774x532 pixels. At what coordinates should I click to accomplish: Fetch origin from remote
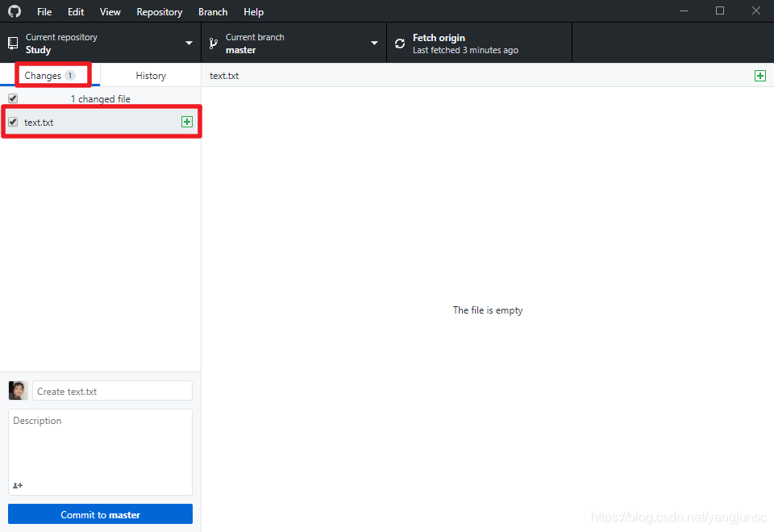click(479, 44)
